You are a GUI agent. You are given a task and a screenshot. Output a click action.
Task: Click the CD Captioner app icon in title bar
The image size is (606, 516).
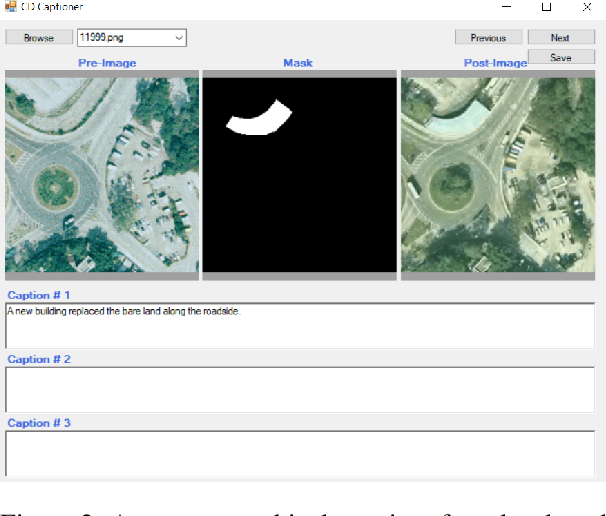click(x=10, y=7)
